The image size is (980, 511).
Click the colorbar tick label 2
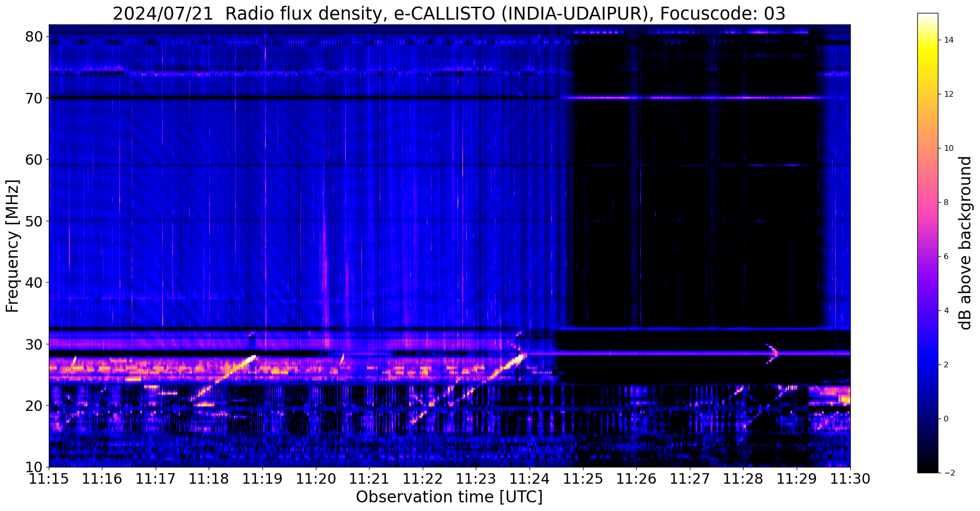tap(946, 365)
